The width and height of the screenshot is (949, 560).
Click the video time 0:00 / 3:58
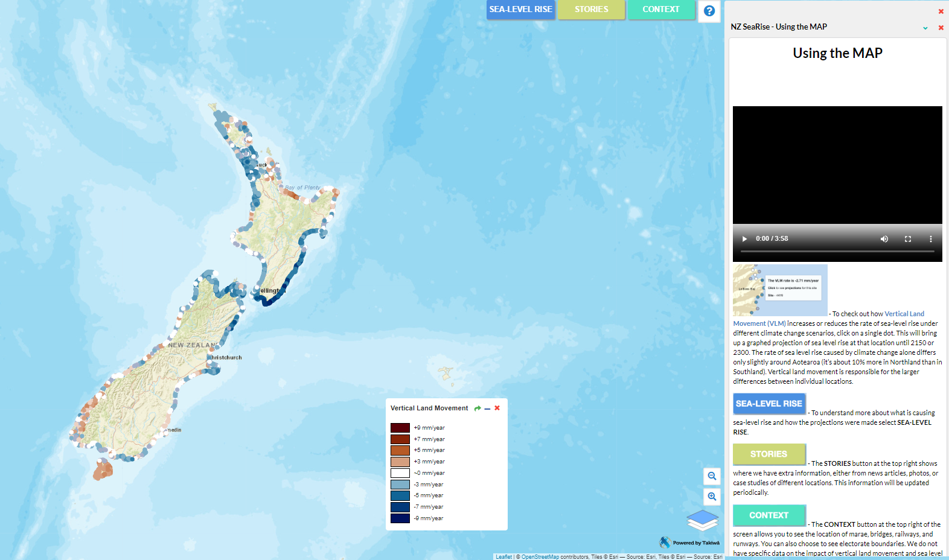click(x=772, y=239)
